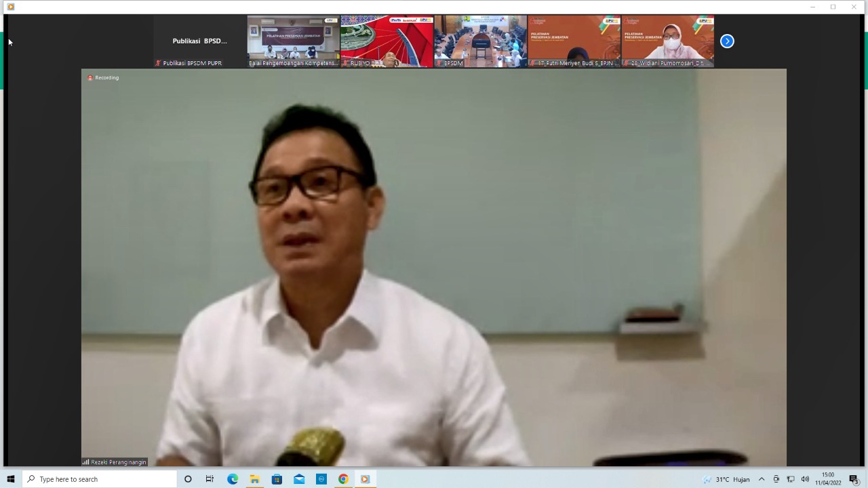This screenshot has height=488, width=868.
Task: Launch Microsoft Edge from the taskbar
Action: pos(233,479)
